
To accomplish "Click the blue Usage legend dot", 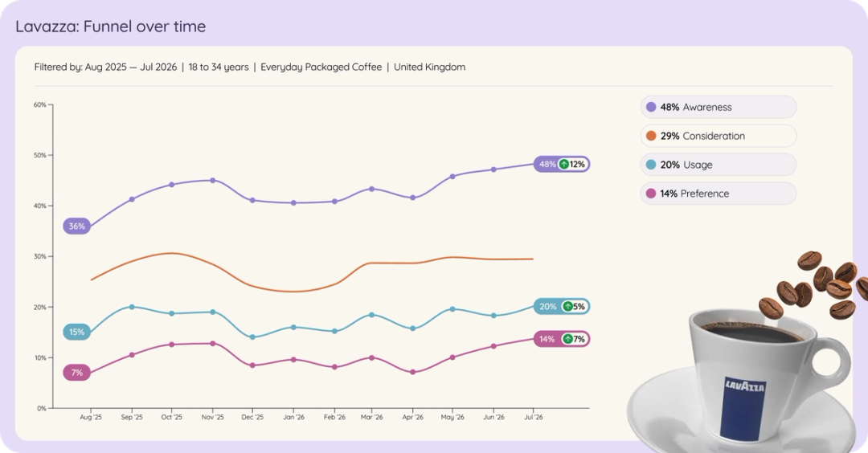I will tap(651, 165).
